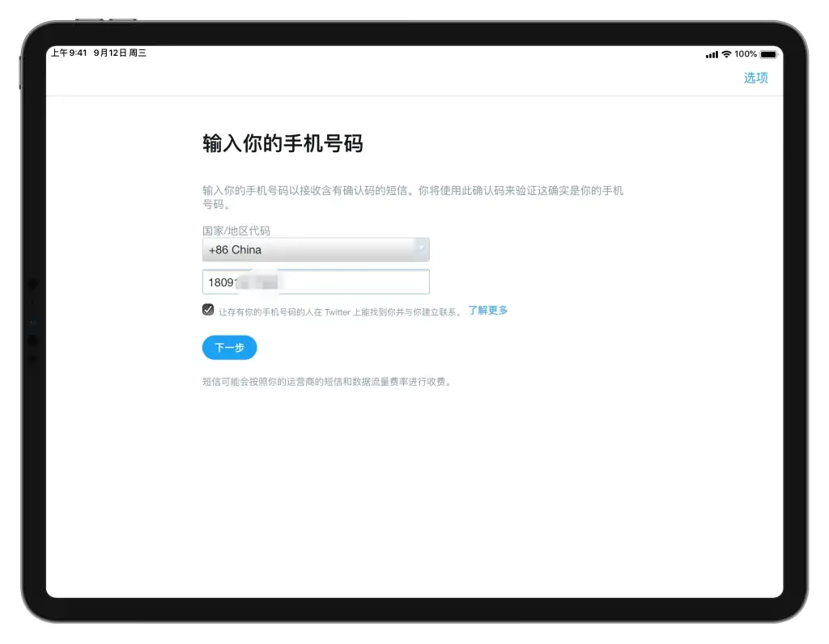Tap the cellular signal bars icon
Screen dimensions: 829x644
pos(712,54)
